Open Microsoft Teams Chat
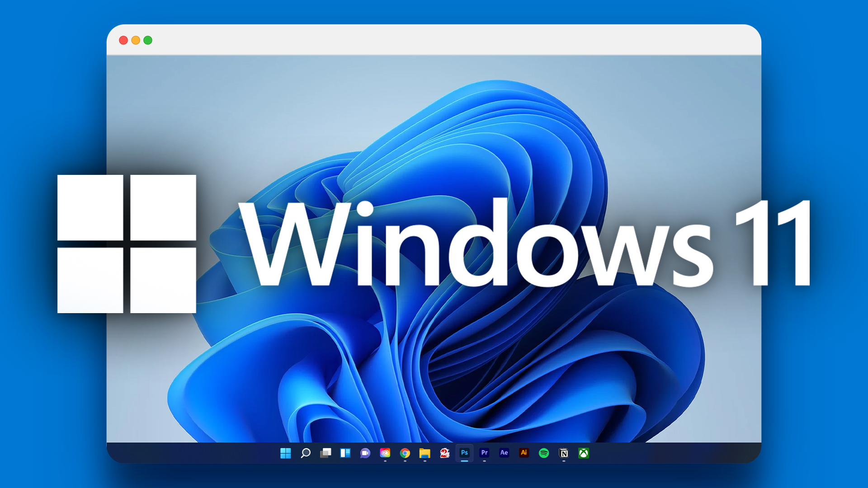 pyautogui.click(x=365, y=453)
